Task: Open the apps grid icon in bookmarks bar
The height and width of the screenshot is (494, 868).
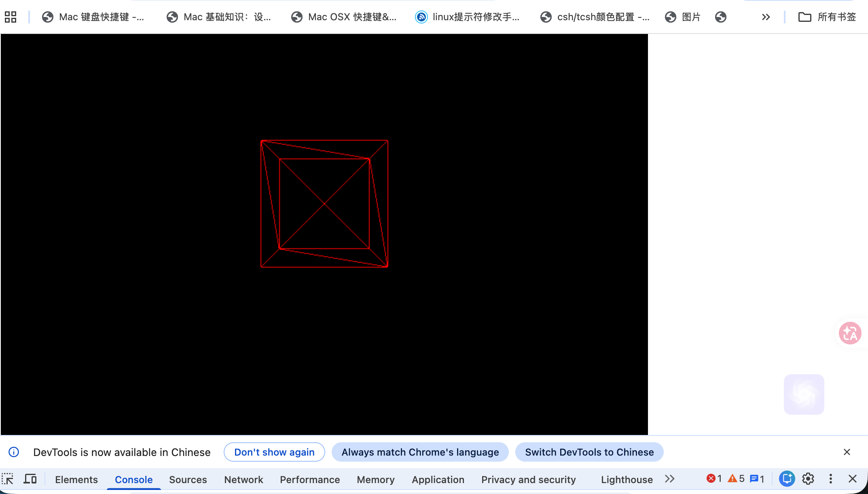Action: point(11,17)
